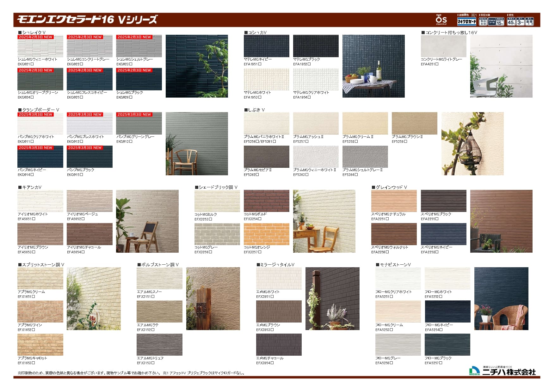The image size is (555, 392).
Task: Click the Nichiha company logo
Action: click(x=502, y=371)
